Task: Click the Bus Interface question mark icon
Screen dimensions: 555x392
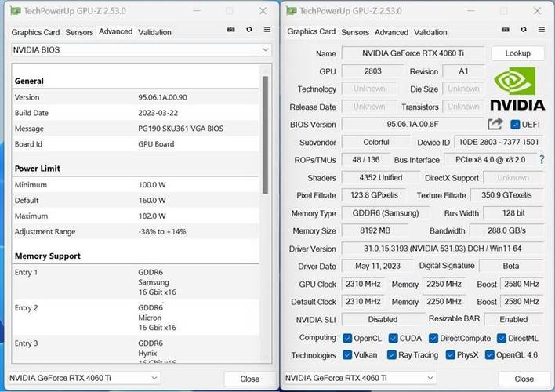Action: point(541,160)
